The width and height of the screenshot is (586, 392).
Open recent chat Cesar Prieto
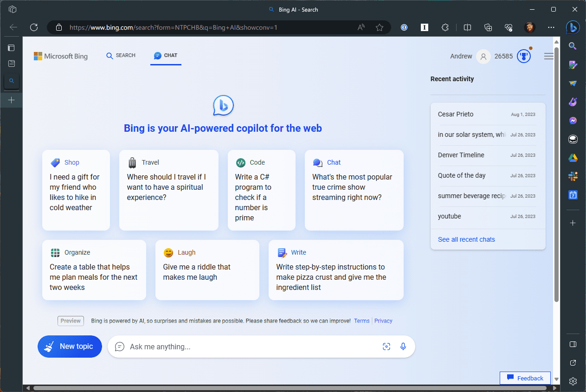[487, 114]
